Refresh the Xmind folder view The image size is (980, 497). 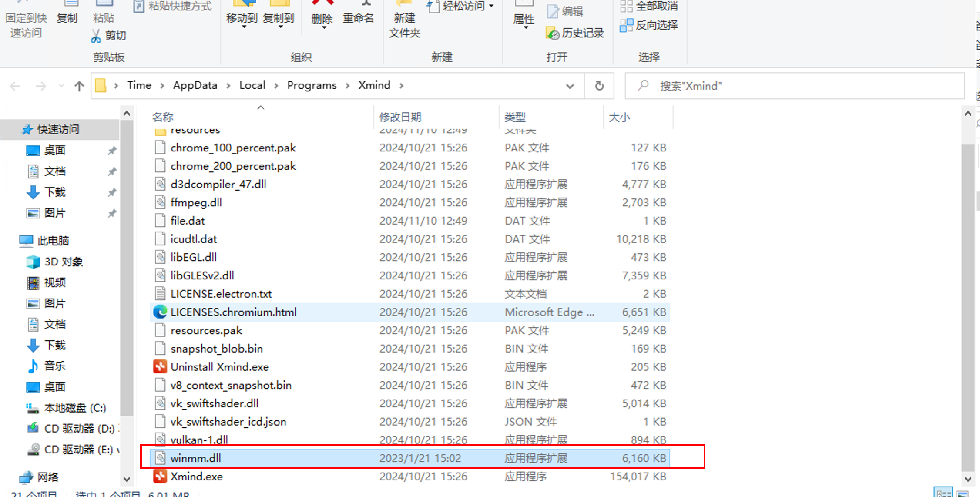(599, 86)
